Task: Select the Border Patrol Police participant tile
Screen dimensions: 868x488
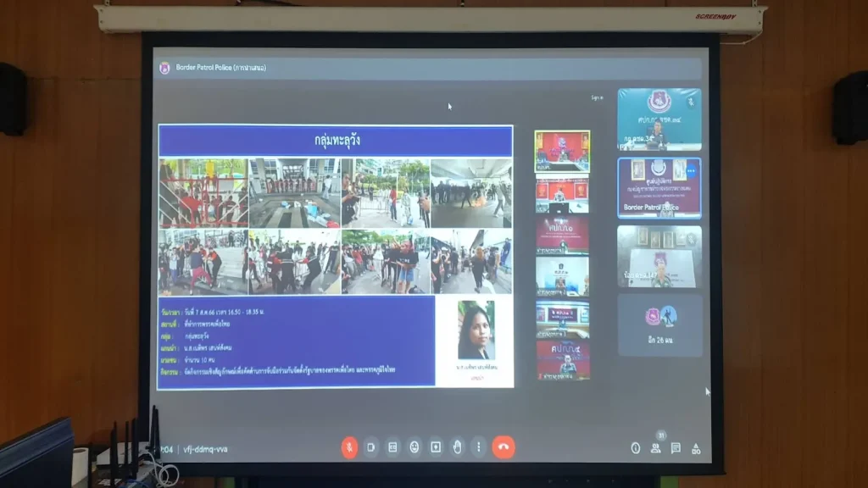Action: [659, 188]
